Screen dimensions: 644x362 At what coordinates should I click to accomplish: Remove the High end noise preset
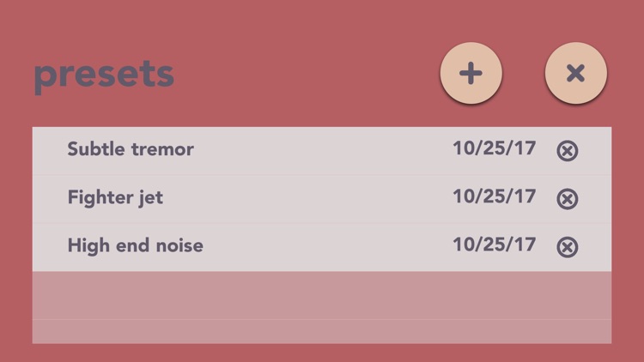(x=568, y=247)
